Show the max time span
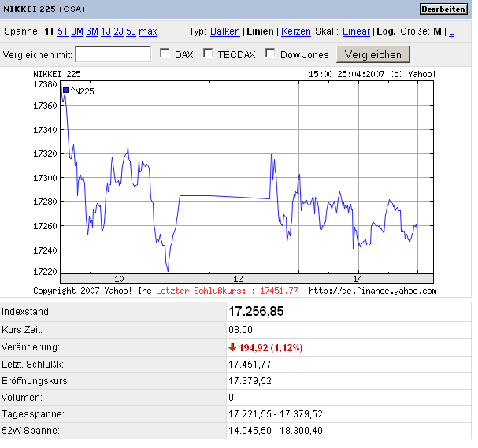This screenshot has height=448, width=478. [148, 31]
